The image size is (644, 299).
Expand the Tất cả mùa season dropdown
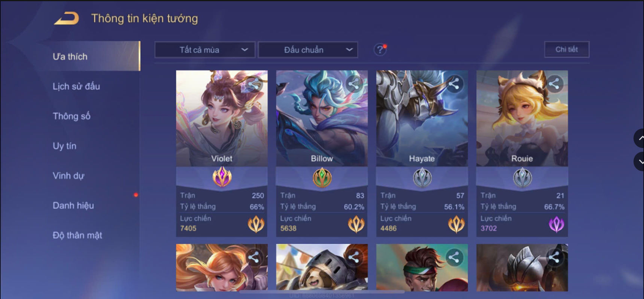(x=205, y=50)
